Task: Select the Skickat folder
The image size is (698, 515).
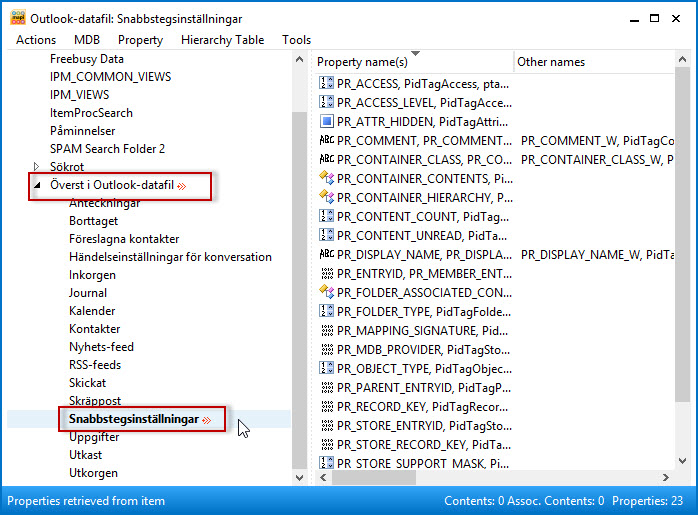Action: point(87,383)
